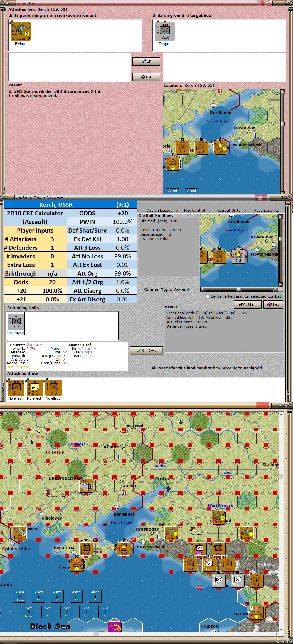Click the Allied 4 sea box section

click(x=95, y=596)
